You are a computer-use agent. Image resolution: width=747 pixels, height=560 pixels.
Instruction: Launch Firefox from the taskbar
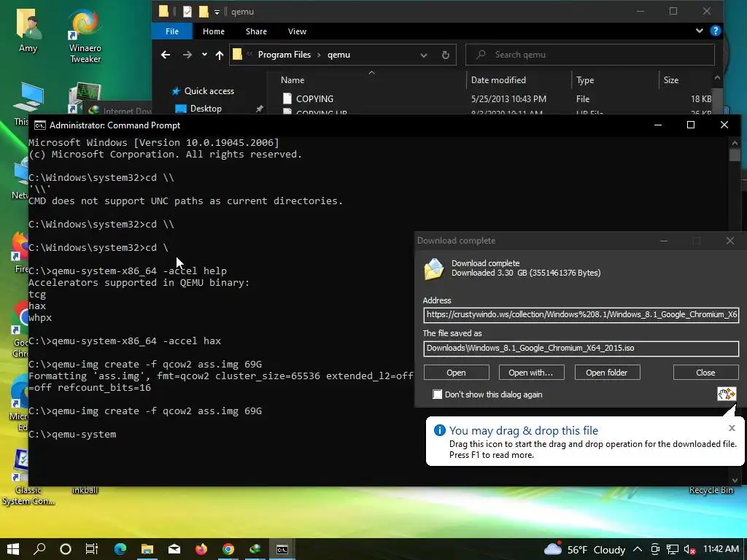(x=201, y=549)
